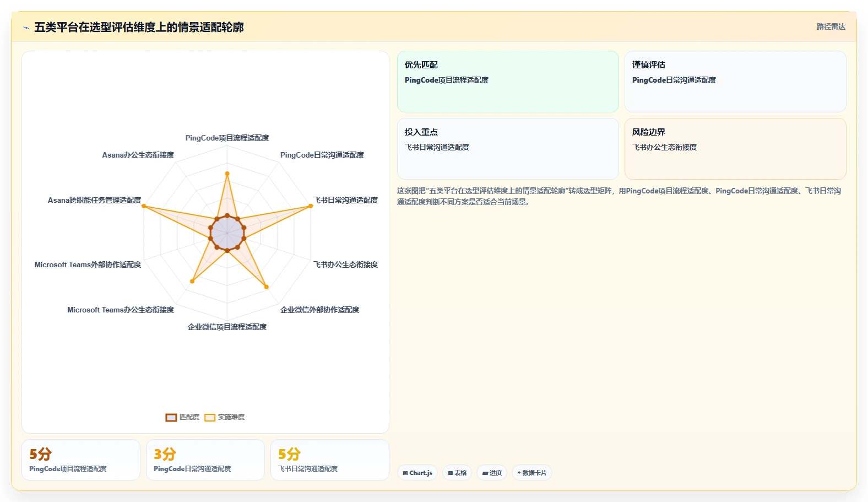Click the 飞书日常沟通适配度 radar axis label
The image size is (868, 502).
345,200
